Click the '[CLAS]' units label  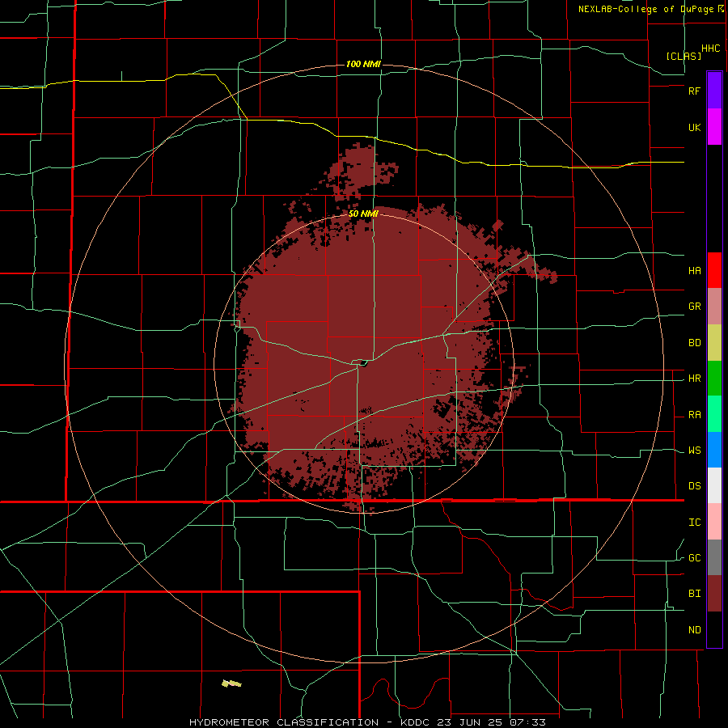tap(684, 56)
